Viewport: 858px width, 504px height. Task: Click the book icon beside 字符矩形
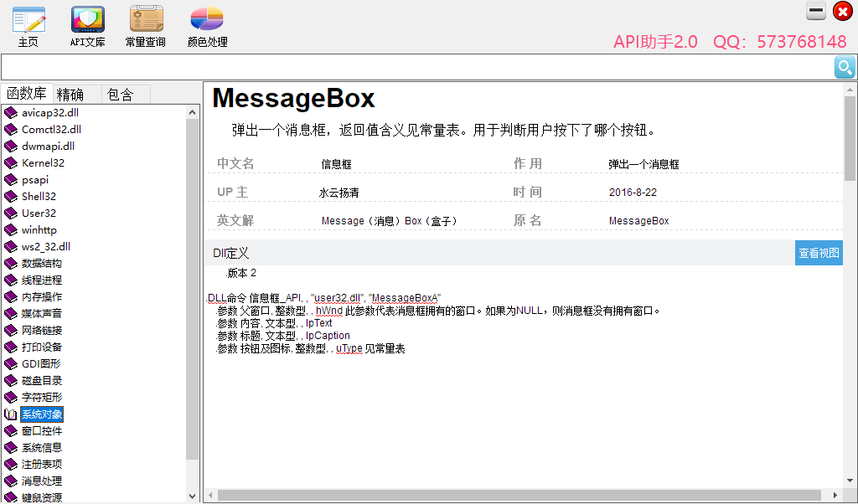[11, 398]
